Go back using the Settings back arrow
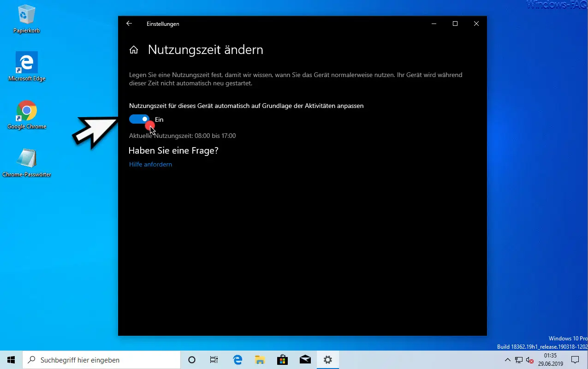 point(129,24)
